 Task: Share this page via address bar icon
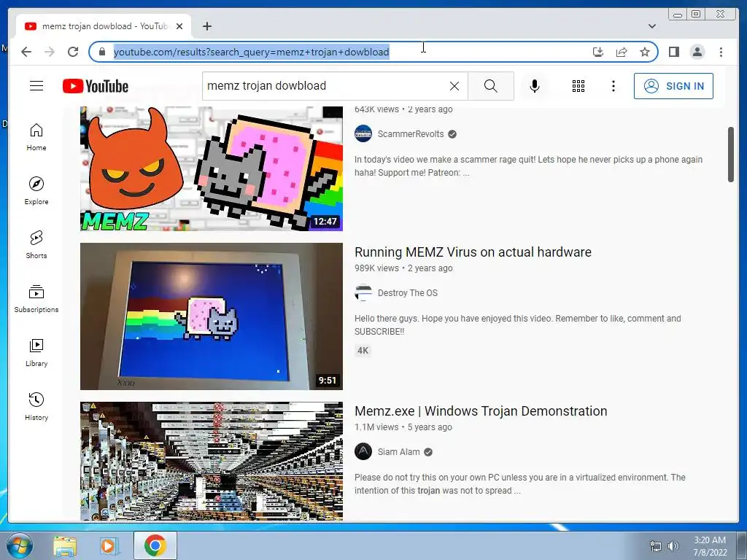[x=622, y=52]
